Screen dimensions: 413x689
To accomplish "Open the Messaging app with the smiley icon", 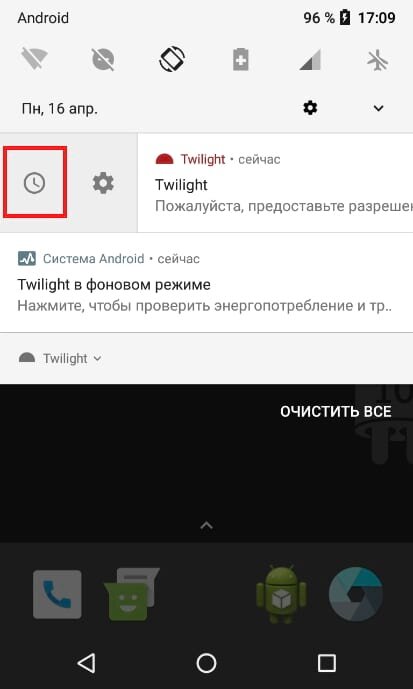I will click(131, 594).
